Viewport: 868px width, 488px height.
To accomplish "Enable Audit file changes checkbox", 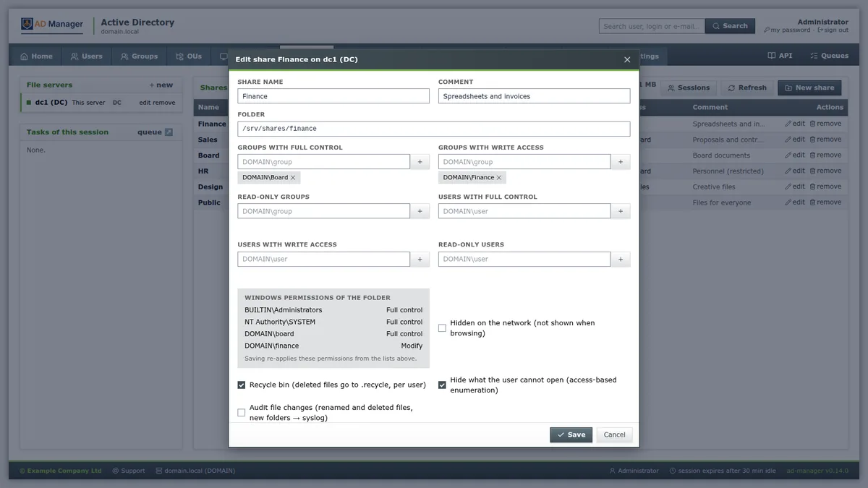I will [x=241, y=413].
